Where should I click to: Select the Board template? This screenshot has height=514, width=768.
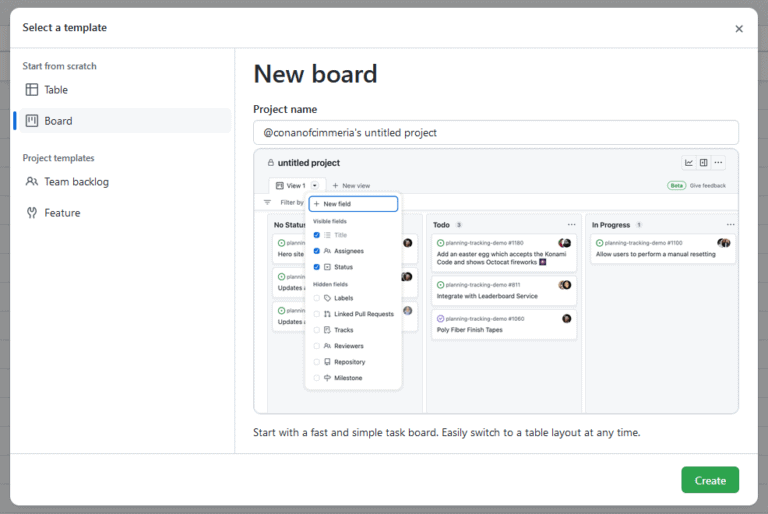[125, 121]
